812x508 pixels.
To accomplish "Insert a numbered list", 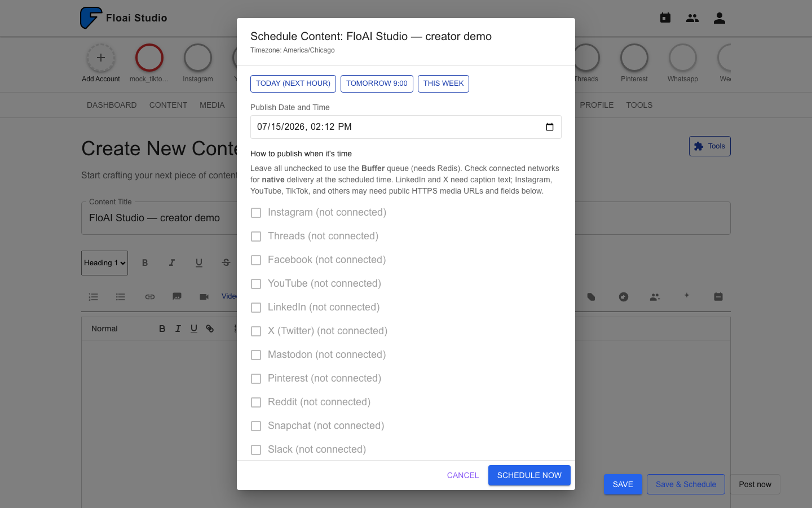I will 94,297.
